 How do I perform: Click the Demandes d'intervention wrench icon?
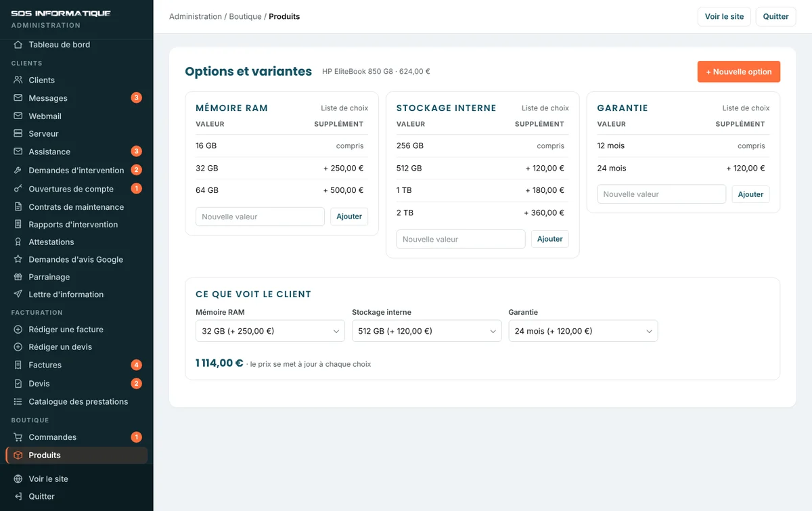point(18,171)
